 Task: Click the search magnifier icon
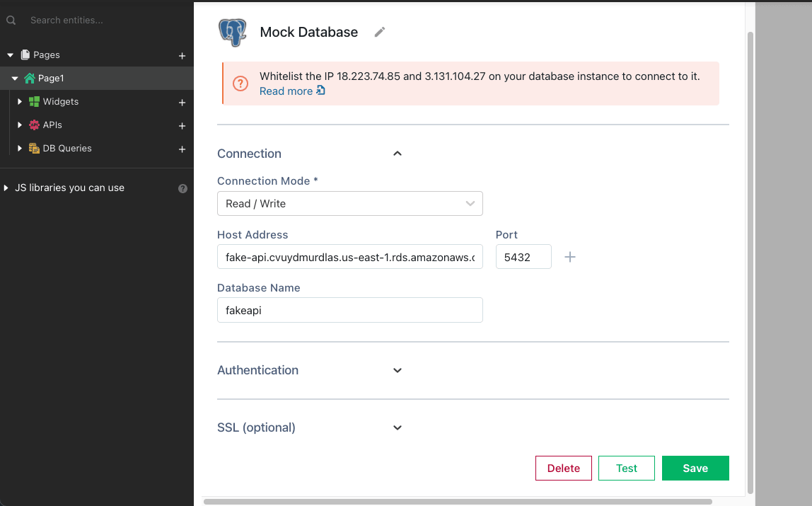[11, 21]
